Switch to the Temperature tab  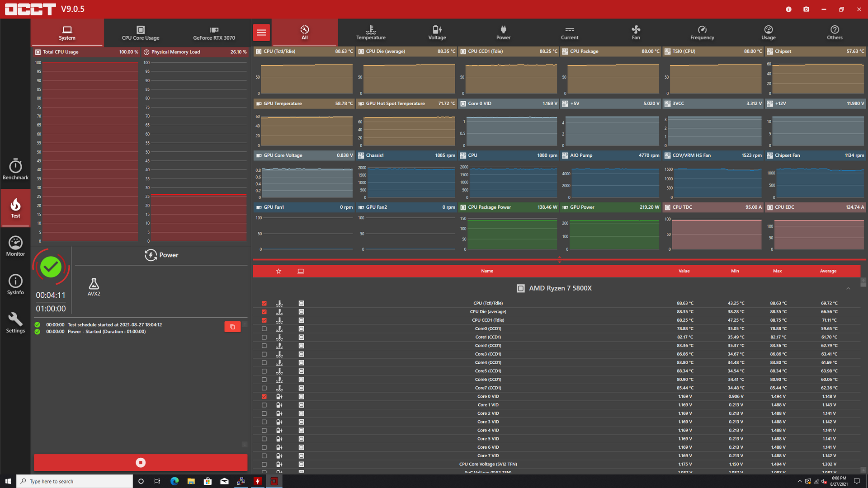(x=371, y=32)
